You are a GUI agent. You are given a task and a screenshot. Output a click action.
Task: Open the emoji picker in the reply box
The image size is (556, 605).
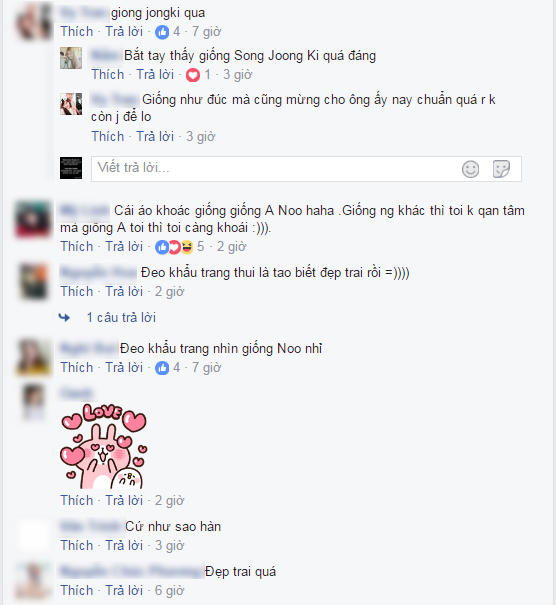[470, 169]
